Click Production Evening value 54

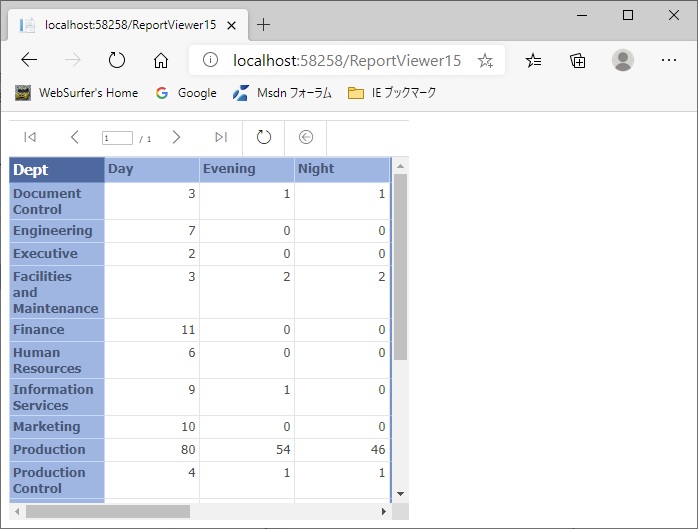(x=283, y=450)
